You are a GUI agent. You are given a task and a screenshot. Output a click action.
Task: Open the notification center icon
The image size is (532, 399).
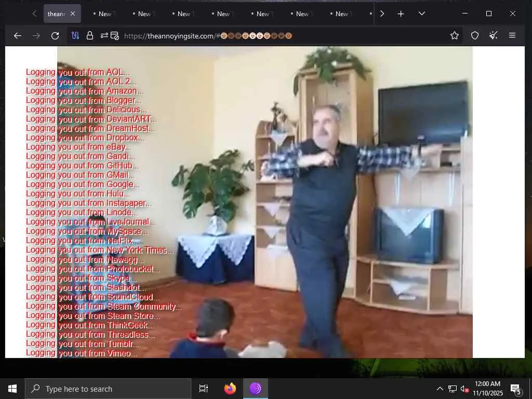515,389
